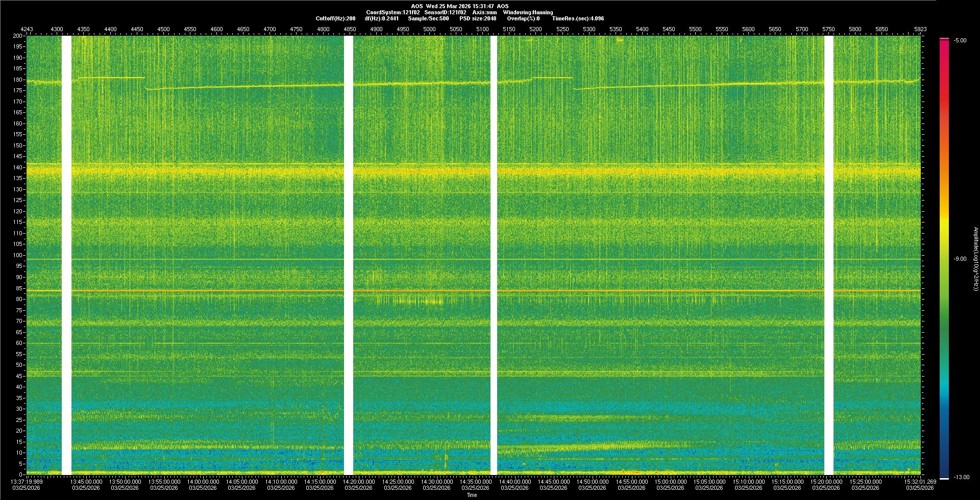Click the -13.00 colorbar value label

(961, 477)
